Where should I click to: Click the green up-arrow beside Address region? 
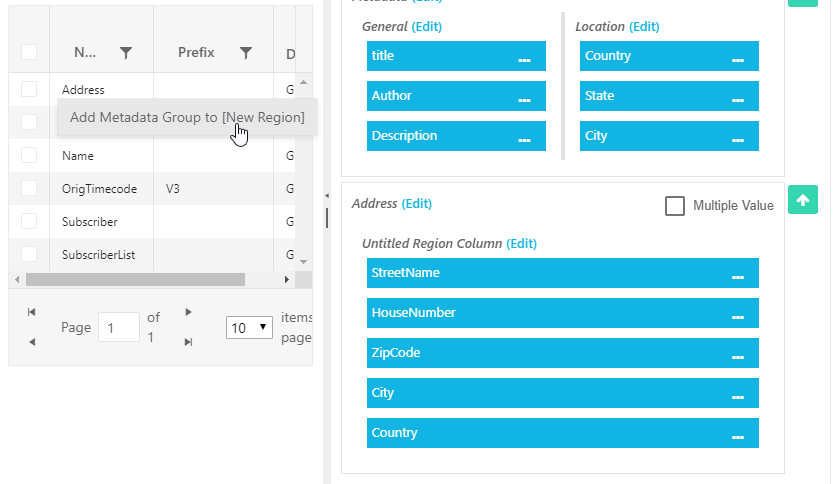pyautogui.click(x=803, y=199)
